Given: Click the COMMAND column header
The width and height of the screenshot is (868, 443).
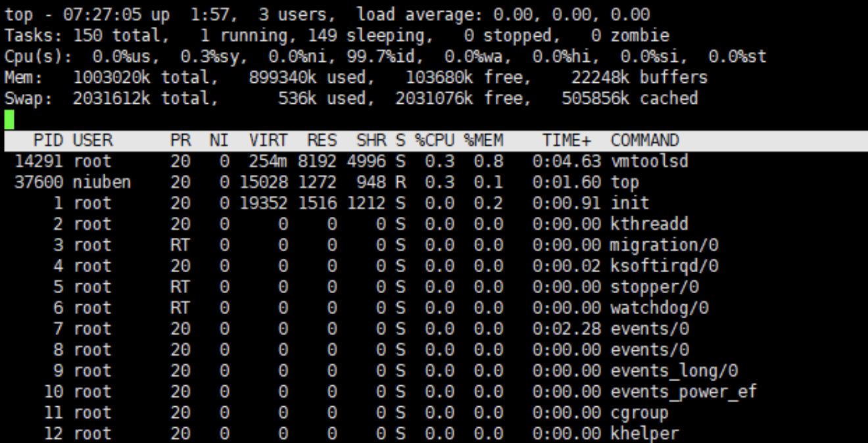Looking at the screenshot, I should (x=644, y=141).
